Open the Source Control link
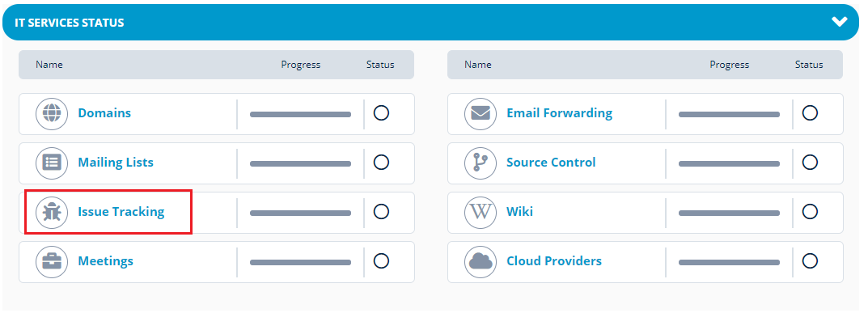 551,163
